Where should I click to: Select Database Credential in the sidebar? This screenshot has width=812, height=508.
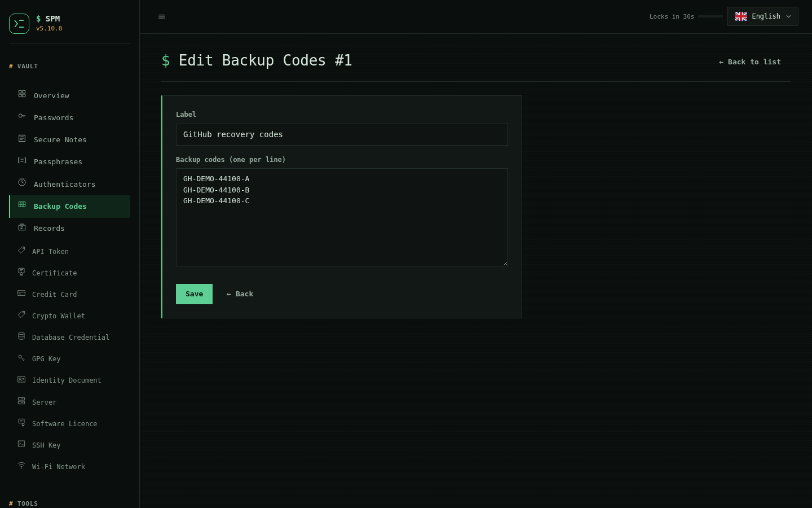70,337
